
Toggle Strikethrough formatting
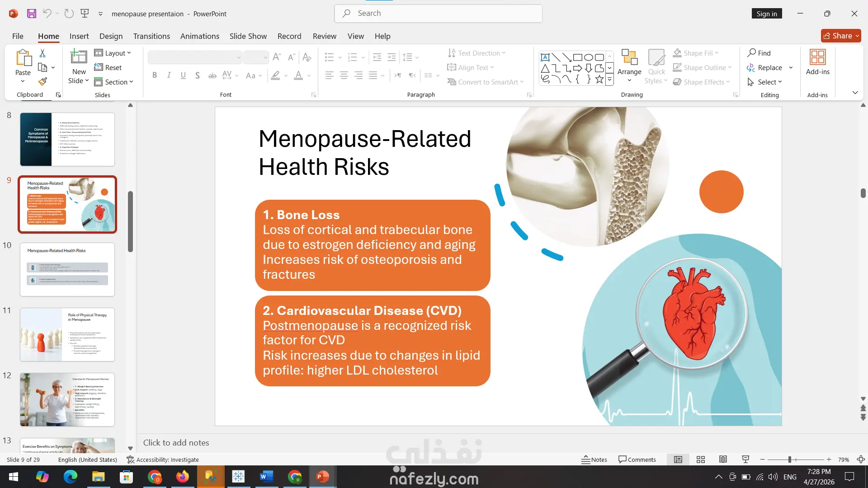(212, 75)
